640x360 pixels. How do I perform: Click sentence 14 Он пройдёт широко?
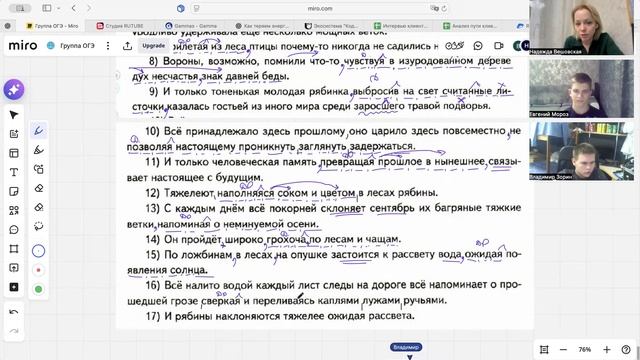(x=273, y=239)
